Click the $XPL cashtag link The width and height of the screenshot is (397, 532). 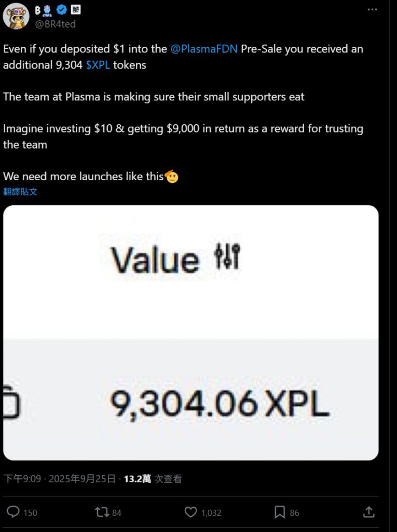[98, 65]
